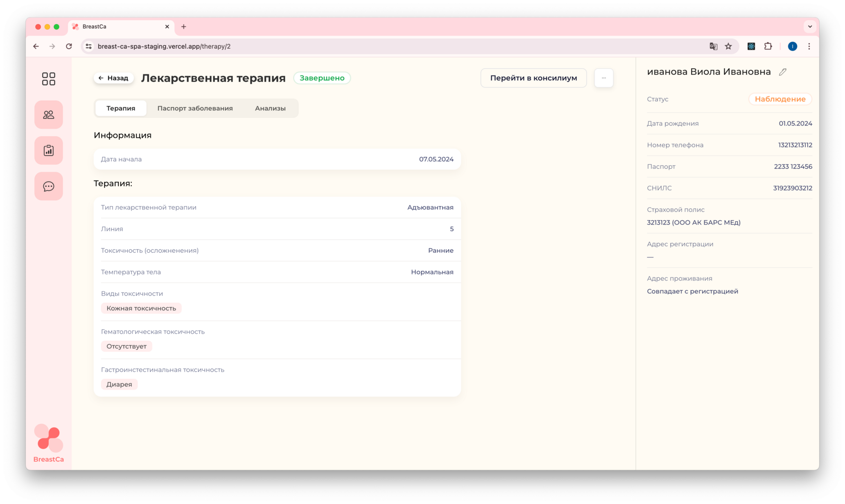This screenshot has width=845, height=504.
Task: Open the reports clipboard chart icon
Action: [48, 150]
